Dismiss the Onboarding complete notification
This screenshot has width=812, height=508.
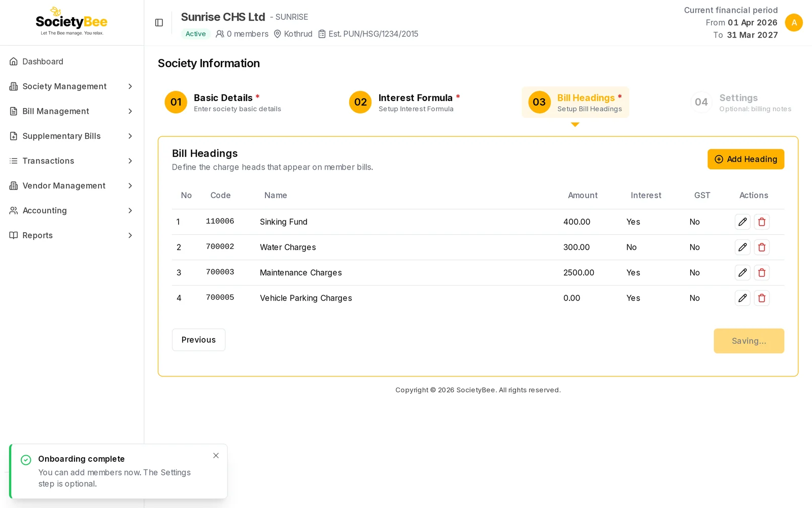[216, 456]
